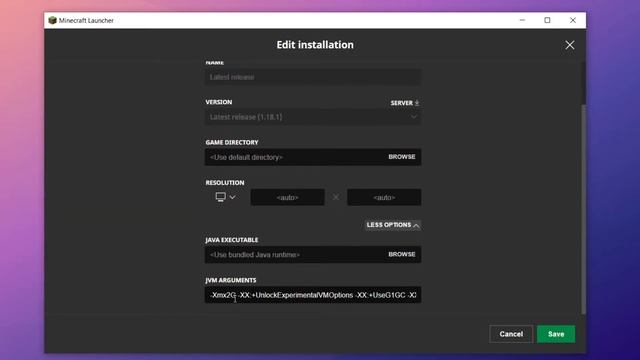Click inside the JVM Arguments field
Screen dimensions: 640x360
(313, 295)
